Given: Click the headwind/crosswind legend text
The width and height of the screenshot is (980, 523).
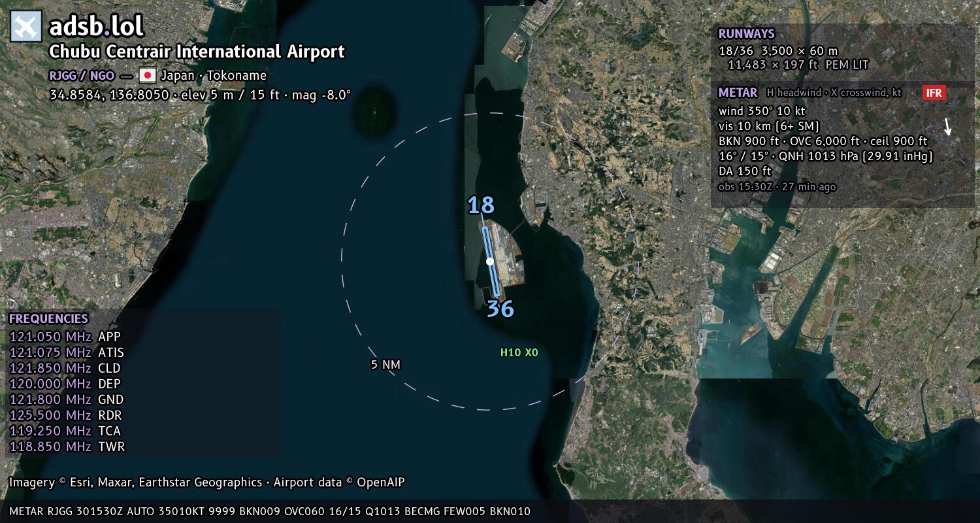Looking at the screenshot, I should click(x=834, y=93).
